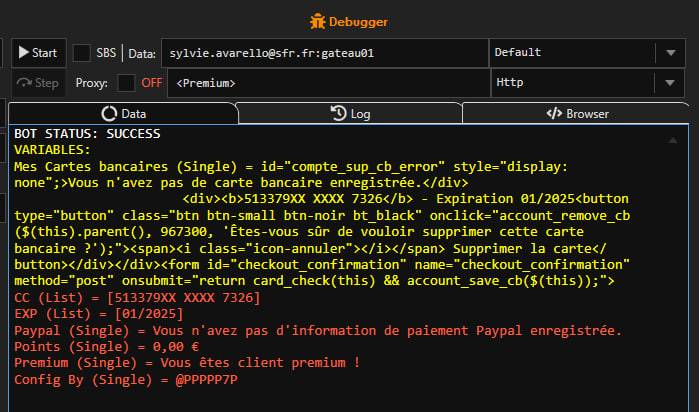Click the code brackets icon on Browser tab
The height and width of the screenshot is (412, 699).
[x=553, y=113]
